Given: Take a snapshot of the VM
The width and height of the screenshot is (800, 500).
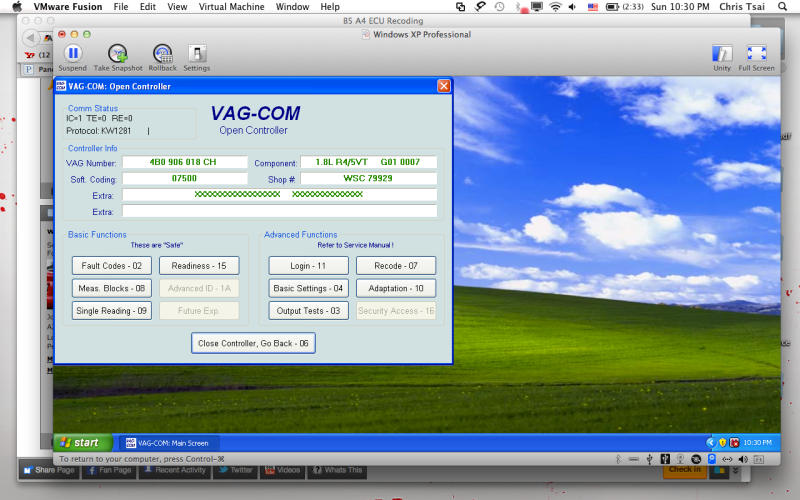Looking at the screenshot, I should (118, 58).
